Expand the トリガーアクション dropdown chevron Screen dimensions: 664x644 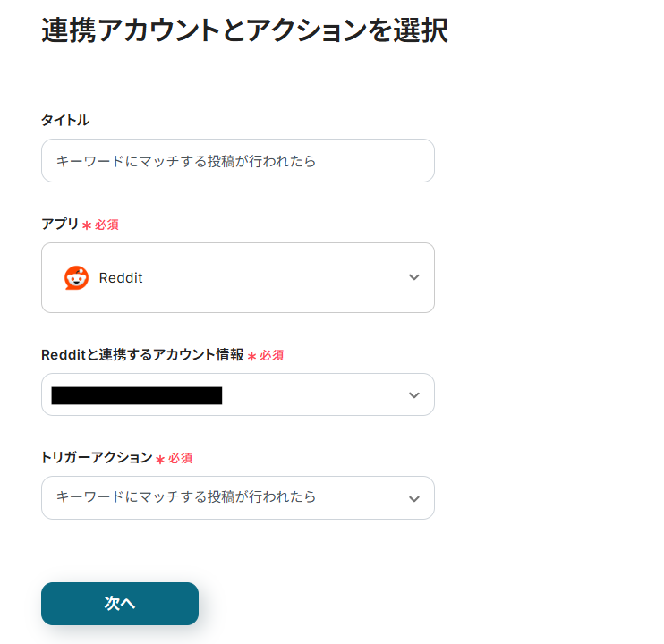pos(413,498)
